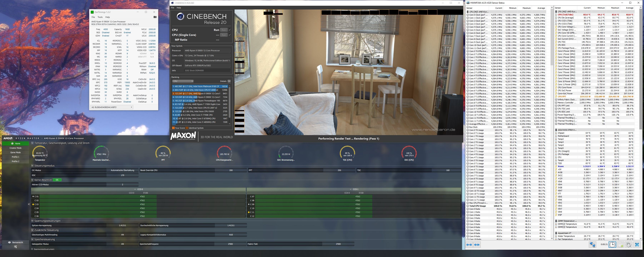Viewport: 644px width, 257px height.
Task: Select Home in Ryzen Master sidebar
Action: click(x=16, y=144)
